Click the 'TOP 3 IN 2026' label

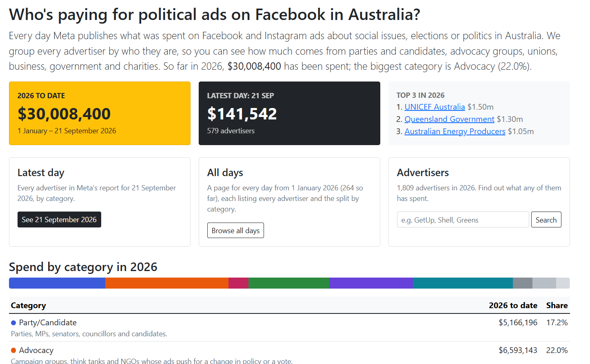tap(421, 95)
